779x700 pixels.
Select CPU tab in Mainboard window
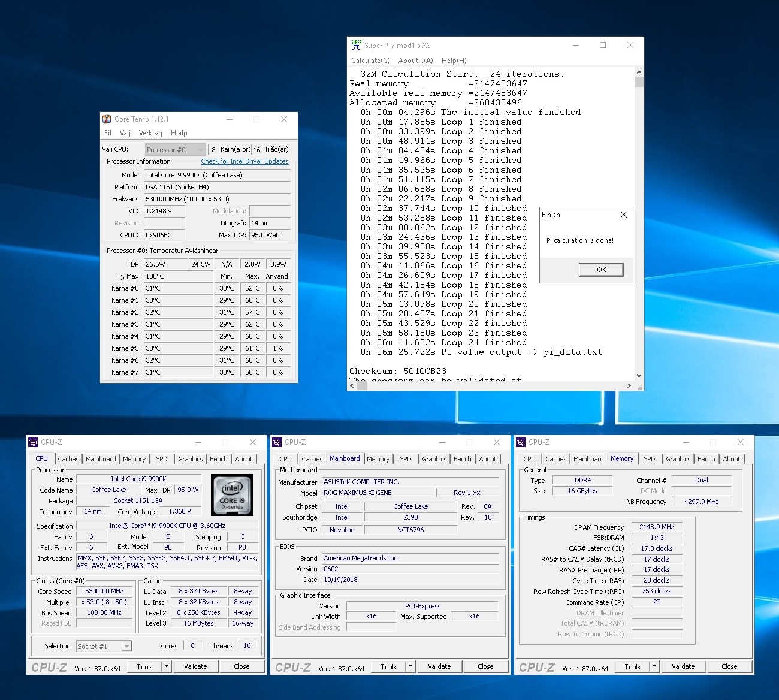point(286,459)
